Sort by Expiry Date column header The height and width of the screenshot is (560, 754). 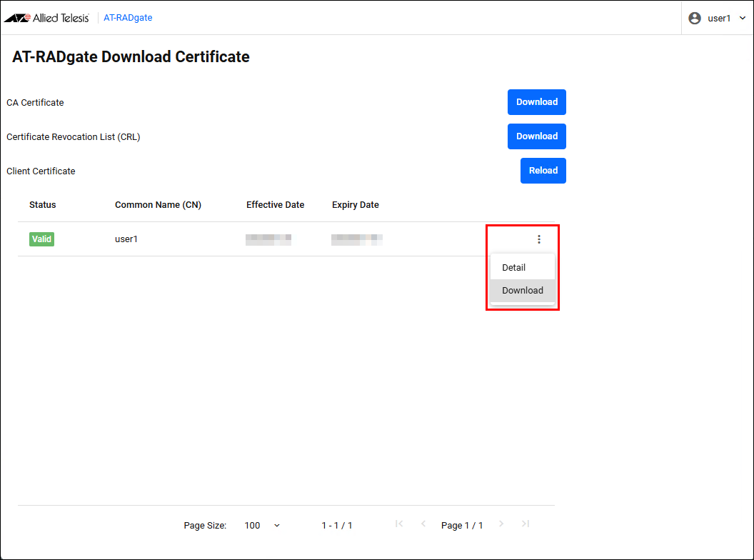point(356,205)
